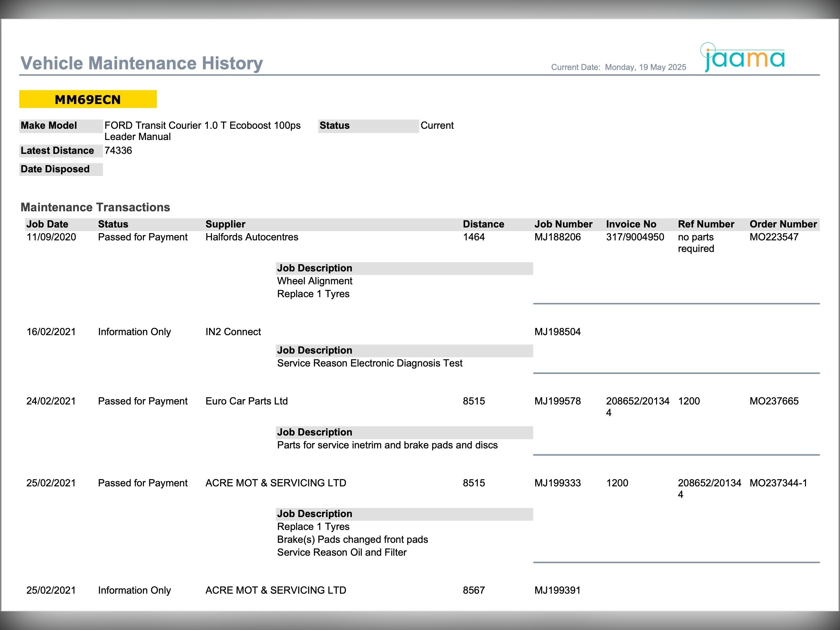Click the Supplier column header
Screen dimensions: 840x630
click(225, 224)
